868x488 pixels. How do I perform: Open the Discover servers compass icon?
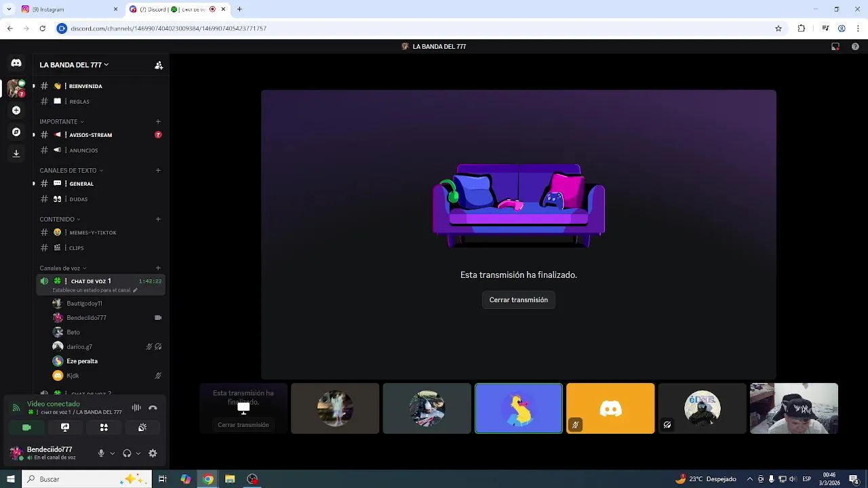16,132
